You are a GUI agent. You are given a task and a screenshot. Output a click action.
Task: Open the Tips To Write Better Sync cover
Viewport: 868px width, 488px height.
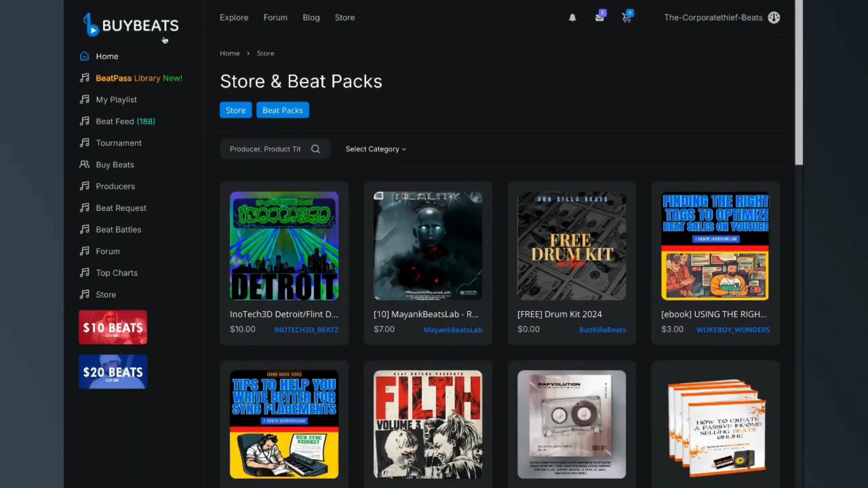pos(284,424)
